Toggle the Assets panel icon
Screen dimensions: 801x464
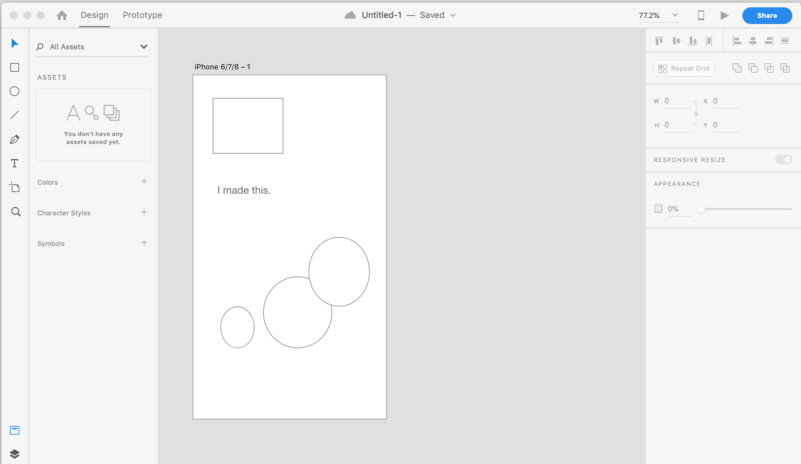[15, 430]
